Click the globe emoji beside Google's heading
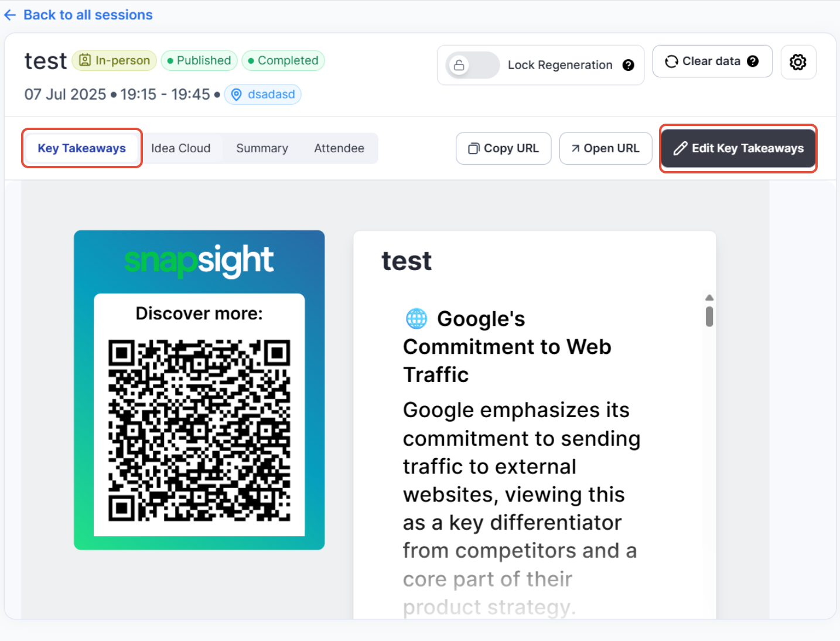 [x=416, y=319]
